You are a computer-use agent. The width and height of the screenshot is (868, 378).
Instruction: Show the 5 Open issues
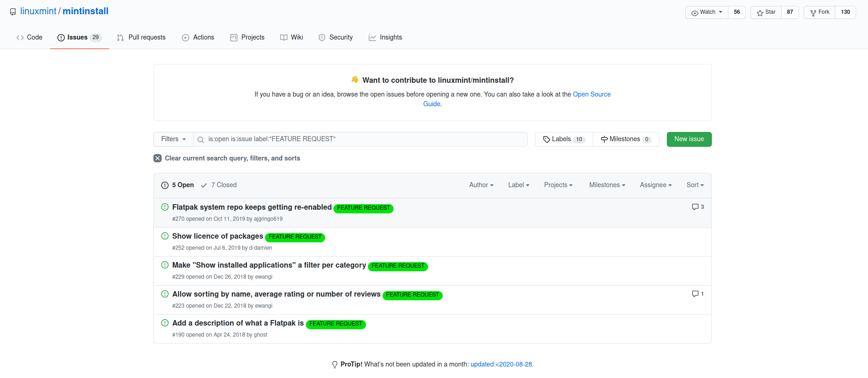point(178,185)
